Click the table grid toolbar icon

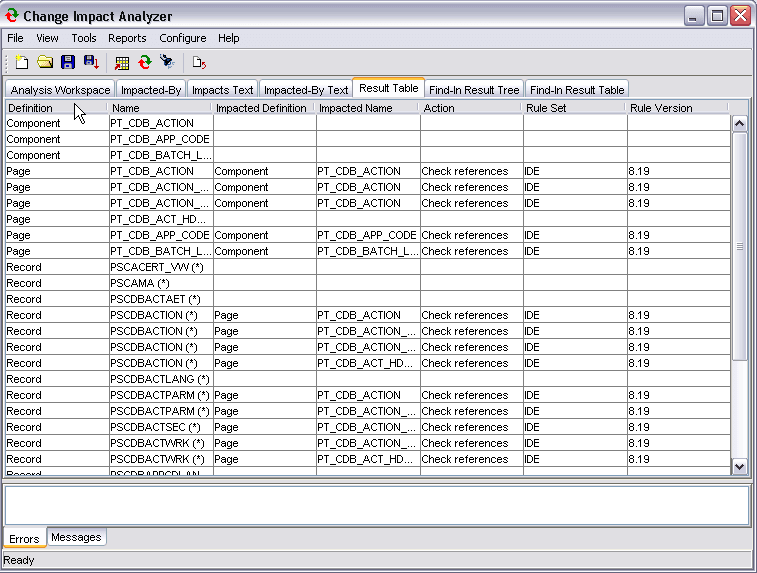pos(122,62)
